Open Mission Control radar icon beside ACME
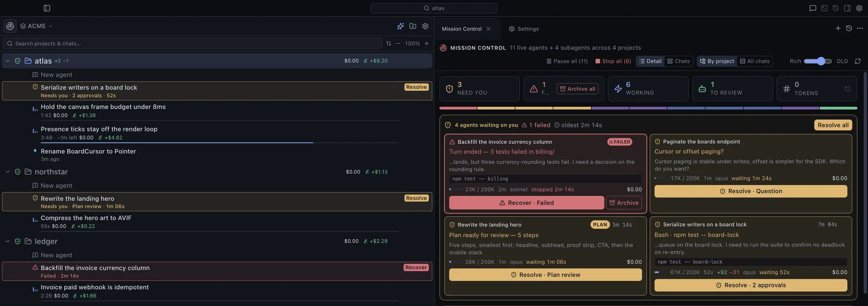The width and height of the screenshot is (868, 306). click(10, 26)
